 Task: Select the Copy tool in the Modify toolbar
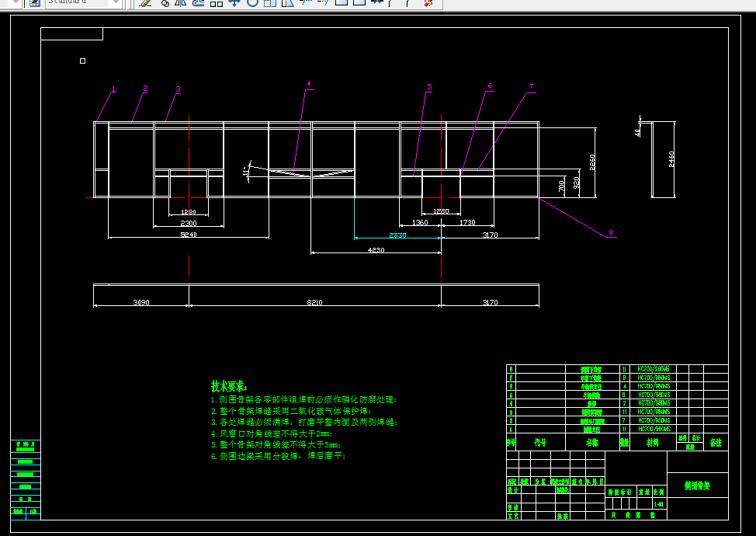click(x=165, y=2)
